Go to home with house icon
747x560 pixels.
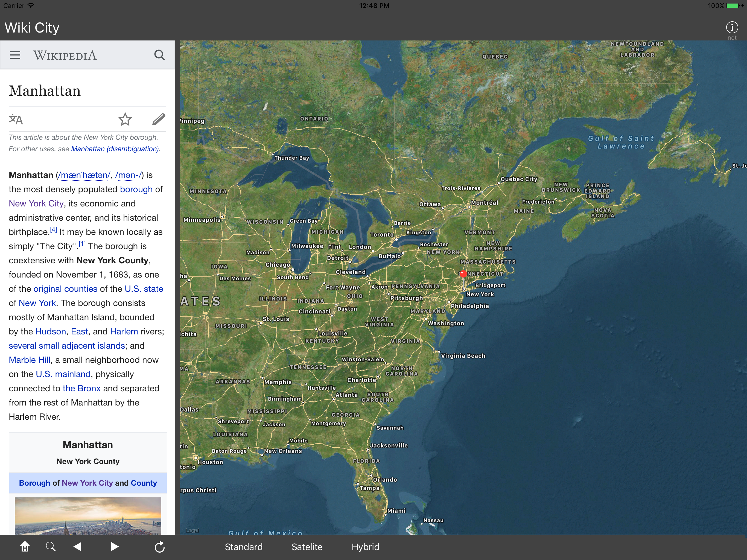pyautogui.click(x=25, y=547)
